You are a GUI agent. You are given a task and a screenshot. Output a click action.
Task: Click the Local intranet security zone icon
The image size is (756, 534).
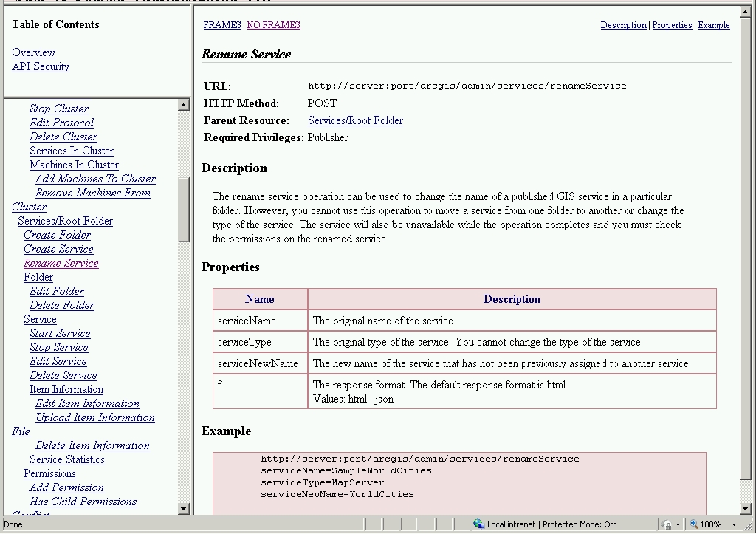click(478, 524)
